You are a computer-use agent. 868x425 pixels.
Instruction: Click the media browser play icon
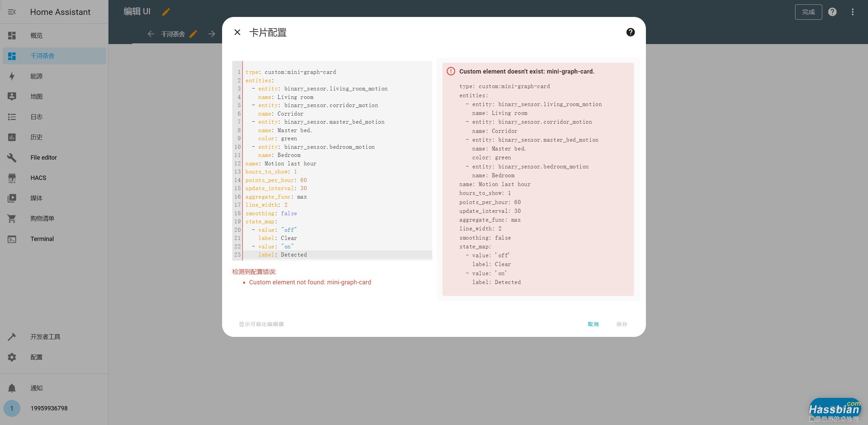12,198
